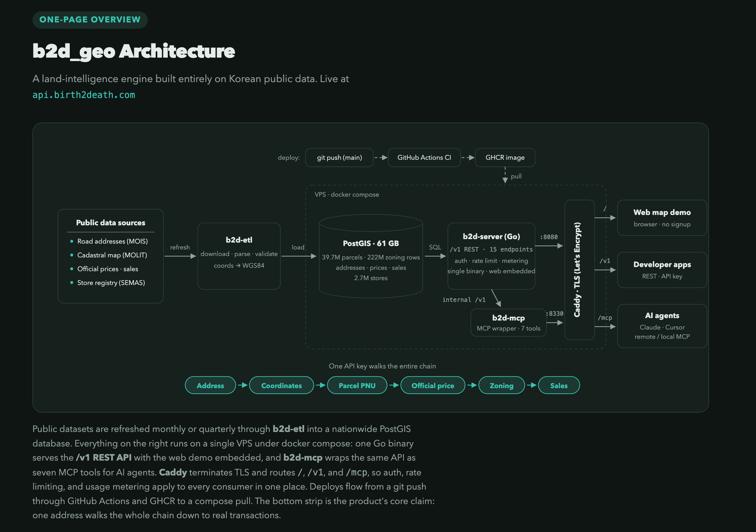Select the GitHub Actions CI box
The height and width of the screenshot is (532, 756).
pos(424,158)
